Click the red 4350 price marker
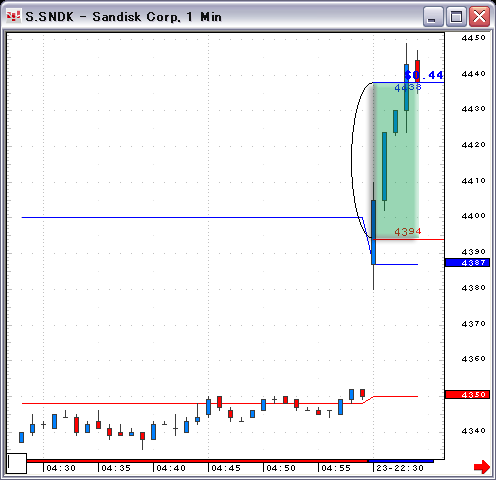This screenshot has width=496, height=480. click(467, 395)
